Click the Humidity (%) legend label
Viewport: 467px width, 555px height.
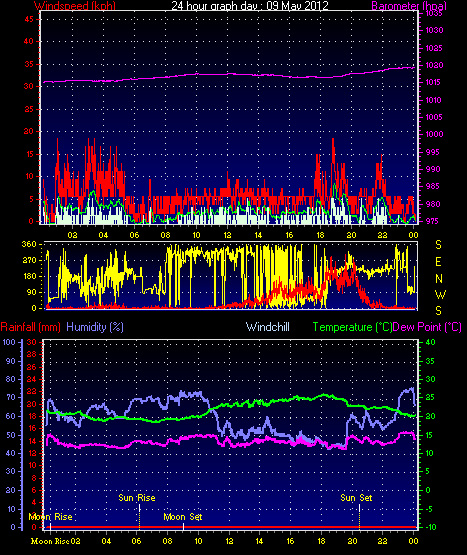point(95,327)
